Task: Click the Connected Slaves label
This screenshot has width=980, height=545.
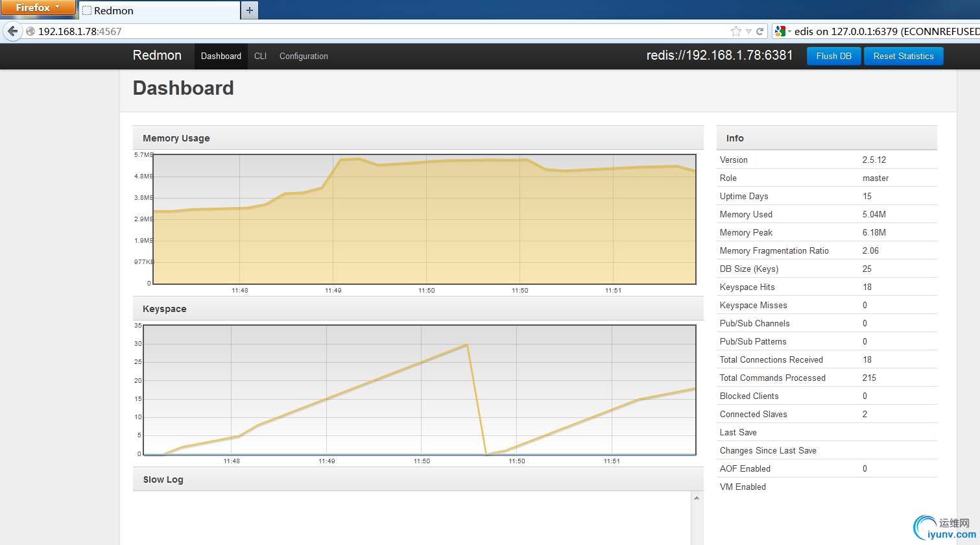Action: pos(754,415)
